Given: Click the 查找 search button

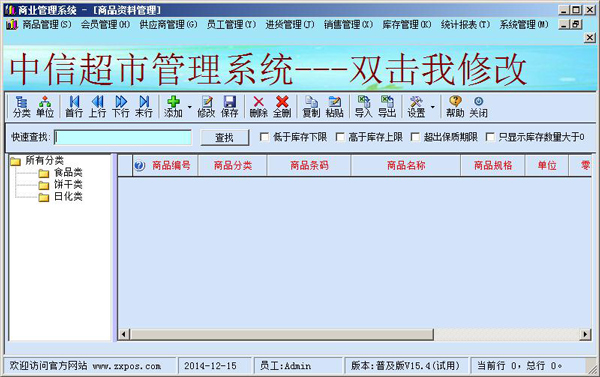Looking at the screenshot, I should (x=225, y=137).
